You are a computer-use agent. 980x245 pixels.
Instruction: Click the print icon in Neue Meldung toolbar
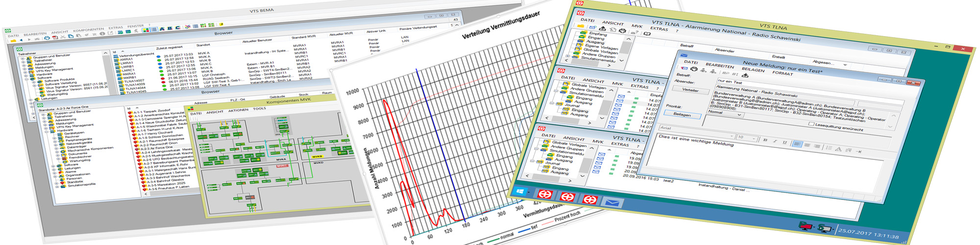(x=694, y=69)
